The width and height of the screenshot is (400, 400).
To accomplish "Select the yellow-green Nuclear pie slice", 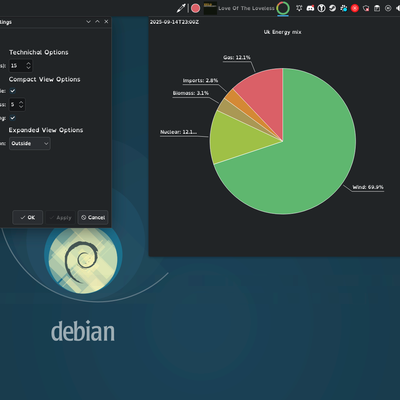I will [238, 138].
